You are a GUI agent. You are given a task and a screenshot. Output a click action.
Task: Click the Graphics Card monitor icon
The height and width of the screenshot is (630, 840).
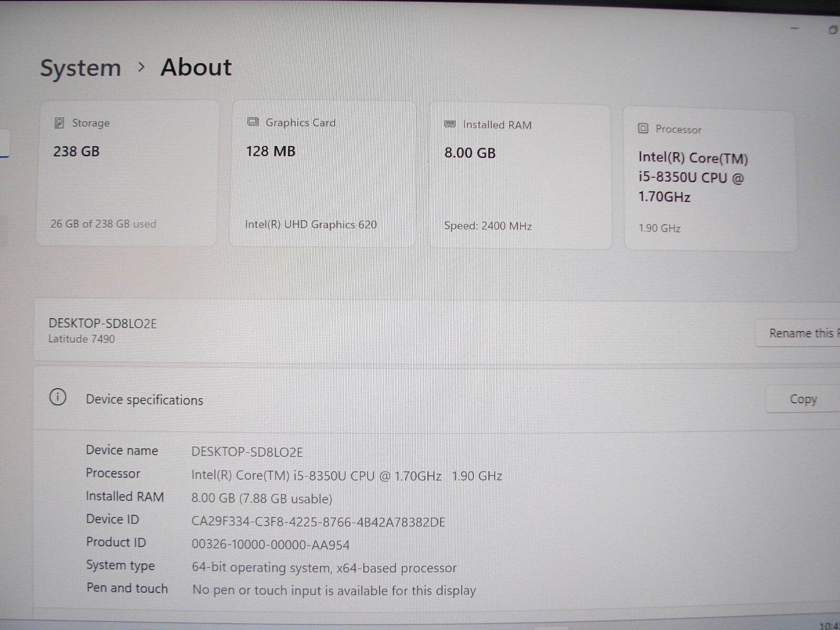253,122
